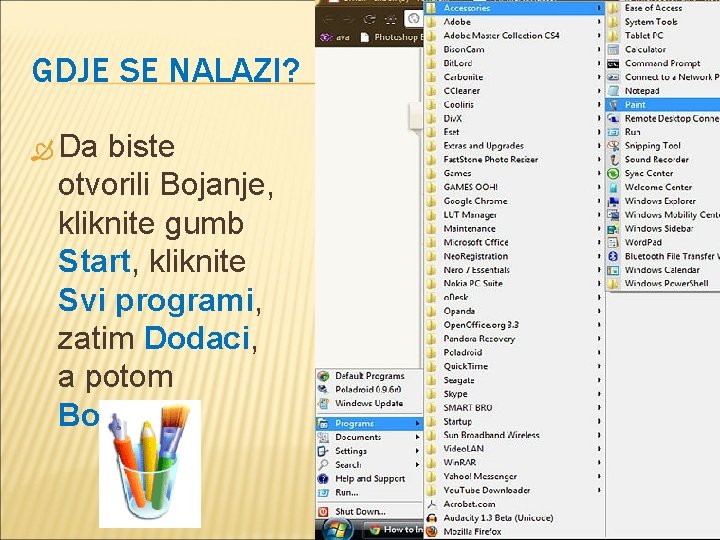Open the Pandora Recovery folder
This screenshot has width=720, height=540.
pyautogui.click(x=513, y=338)
